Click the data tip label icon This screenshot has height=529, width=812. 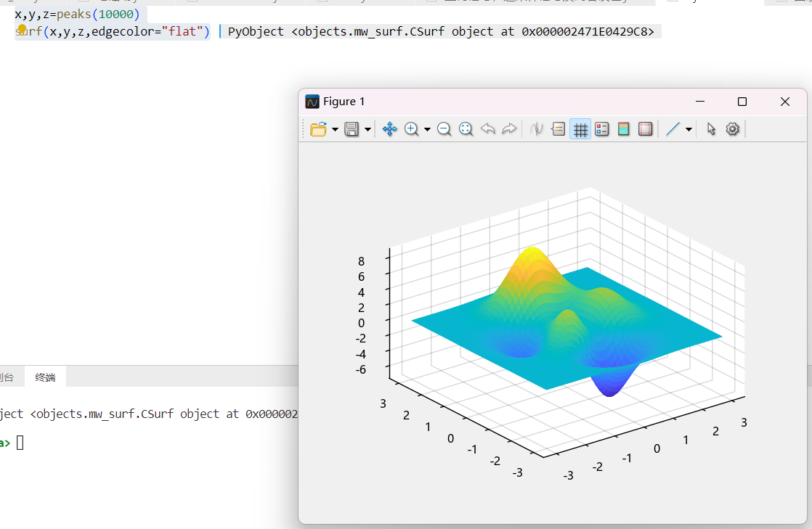point(559,129)
